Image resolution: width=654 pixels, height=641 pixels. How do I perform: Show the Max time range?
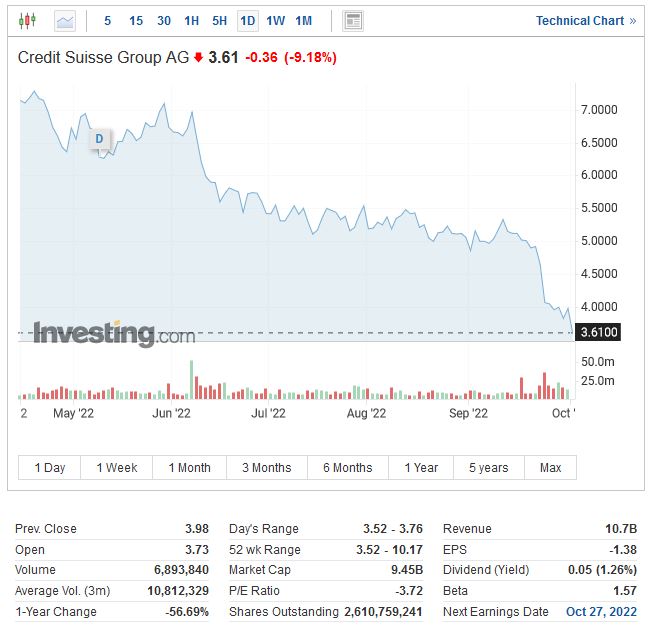550,467
